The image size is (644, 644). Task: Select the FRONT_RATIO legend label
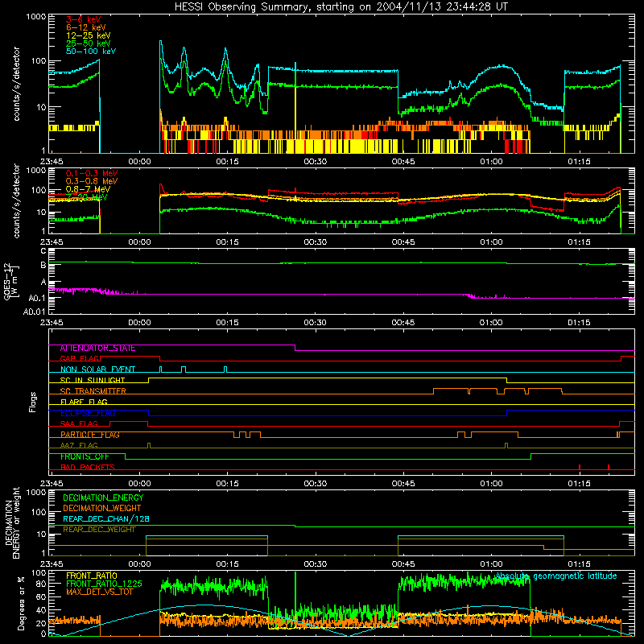pyautogui.click(x=92, y=576)
